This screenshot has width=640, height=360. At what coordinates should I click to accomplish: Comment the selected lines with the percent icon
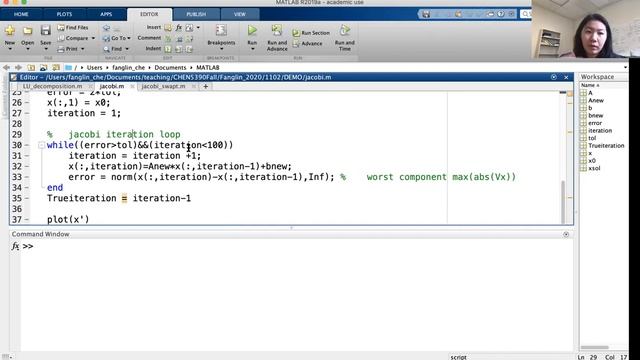168,38
